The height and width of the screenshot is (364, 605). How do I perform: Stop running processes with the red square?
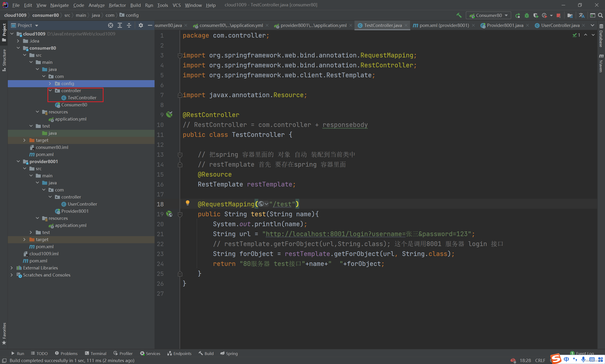click(558, 15)
